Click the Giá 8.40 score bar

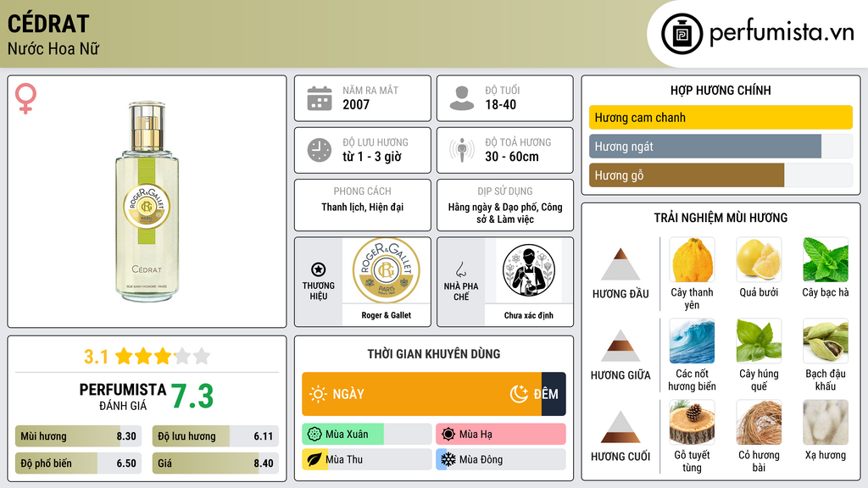[215, 463]
